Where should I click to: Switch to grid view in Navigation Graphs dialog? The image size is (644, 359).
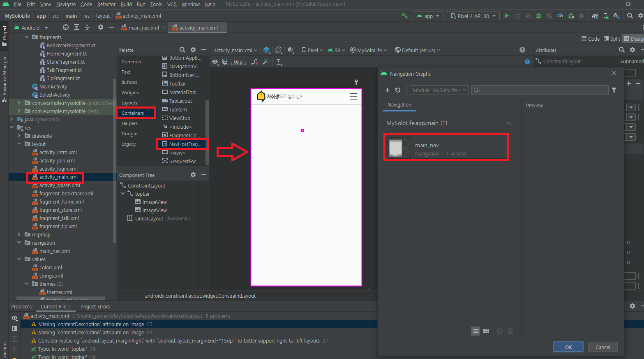[x=486, y=331]
